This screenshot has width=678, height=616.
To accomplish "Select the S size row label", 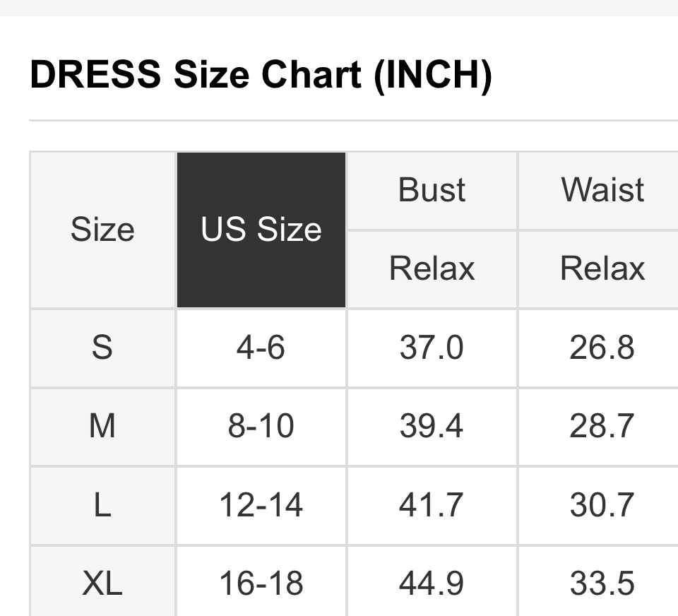I will tap(102, 348).
